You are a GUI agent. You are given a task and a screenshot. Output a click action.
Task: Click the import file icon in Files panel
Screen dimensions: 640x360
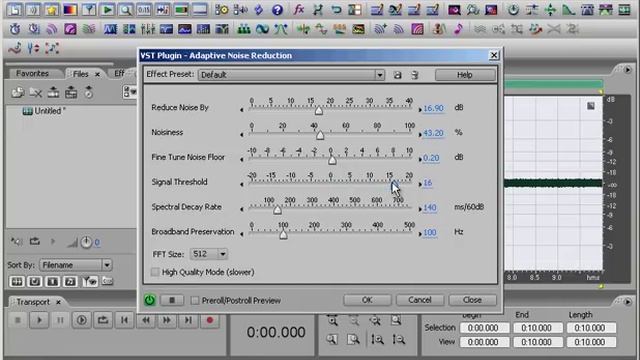(18, 93)
